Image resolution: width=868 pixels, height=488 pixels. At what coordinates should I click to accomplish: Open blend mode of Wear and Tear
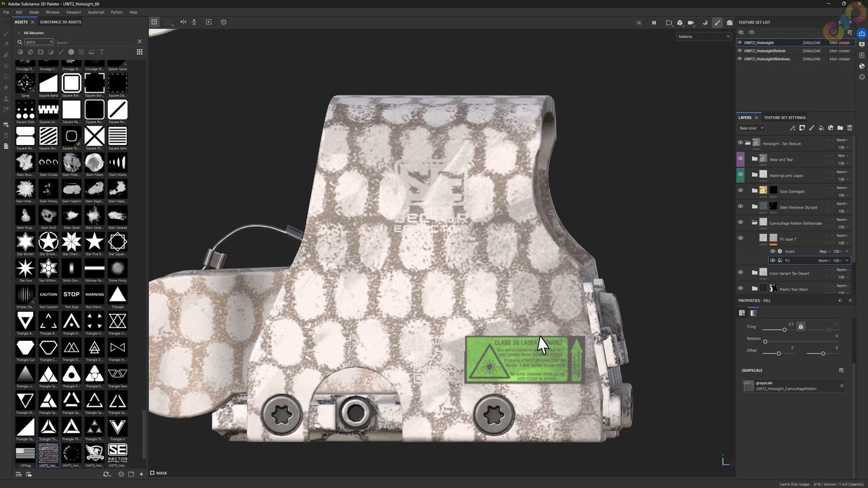click(x=842, y=156)
